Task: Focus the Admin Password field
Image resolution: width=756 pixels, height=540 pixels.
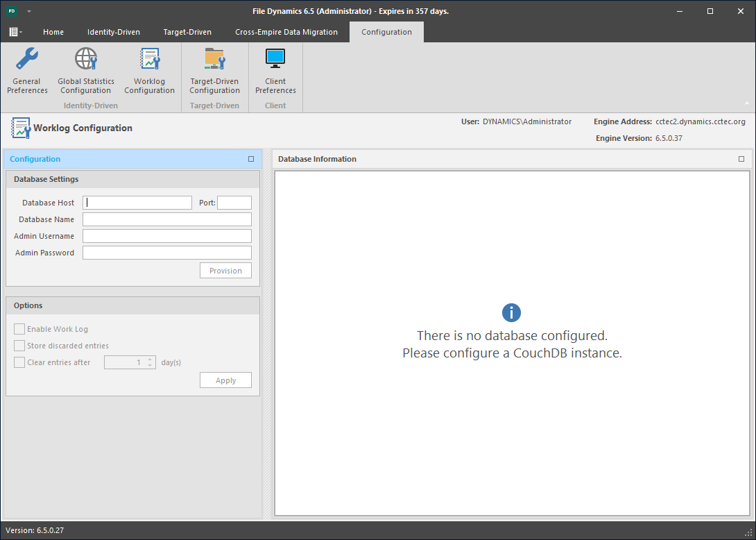Action: pyautogui.click(x=166, y=253)
